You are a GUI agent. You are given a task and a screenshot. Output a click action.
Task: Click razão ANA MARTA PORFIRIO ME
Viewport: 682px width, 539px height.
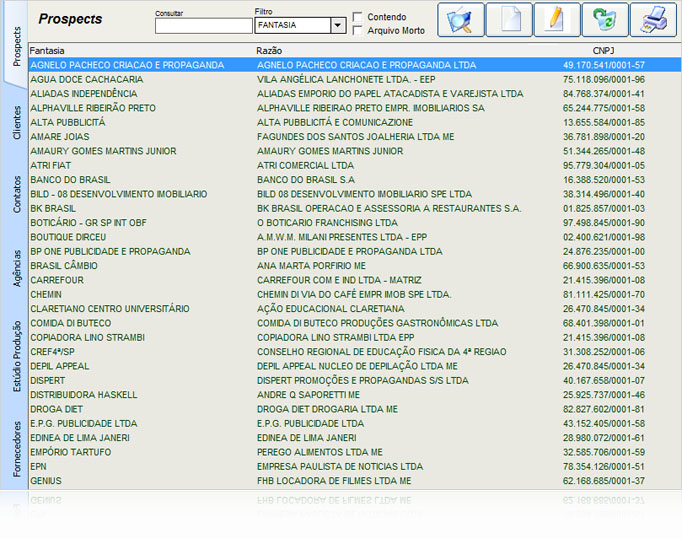pos(311,266)
